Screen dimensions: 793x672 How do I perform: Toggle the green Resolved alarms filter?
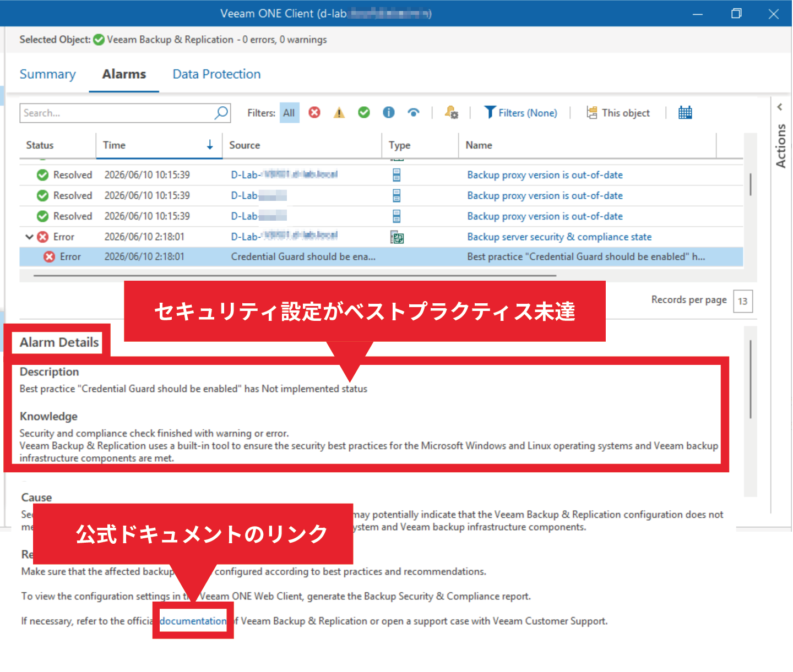pos(364,113)
